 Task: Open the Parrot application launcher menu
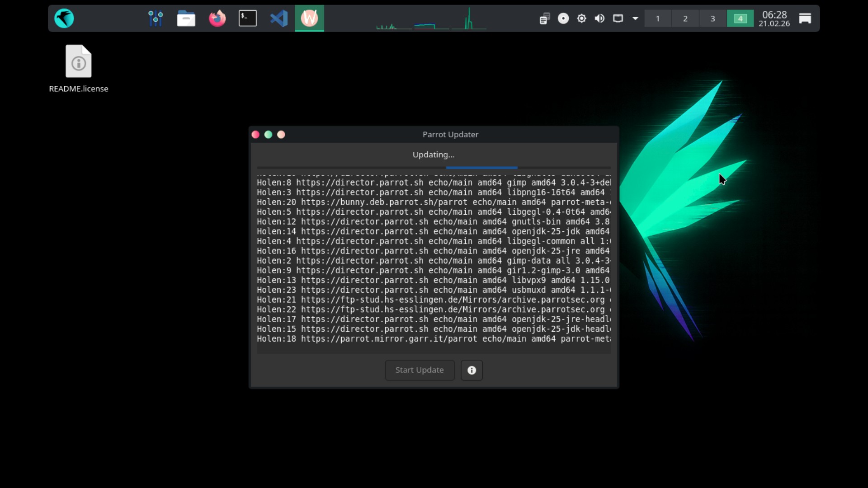(64, 19)
